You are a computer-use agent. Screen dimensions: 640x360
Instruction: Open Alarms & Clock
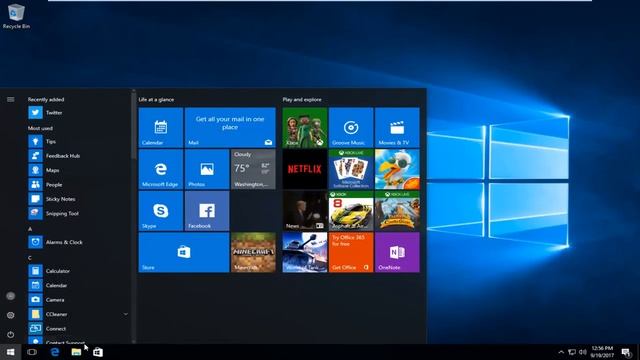78,242
